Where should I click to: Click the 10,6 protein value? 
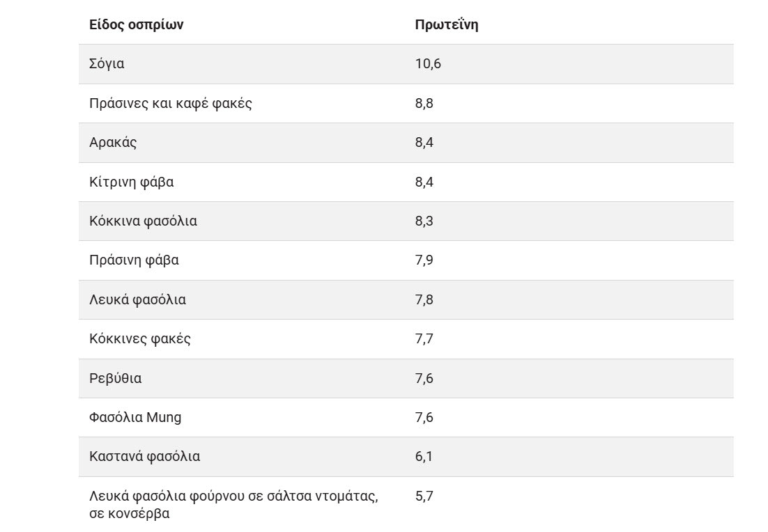(x=428, y=64)
